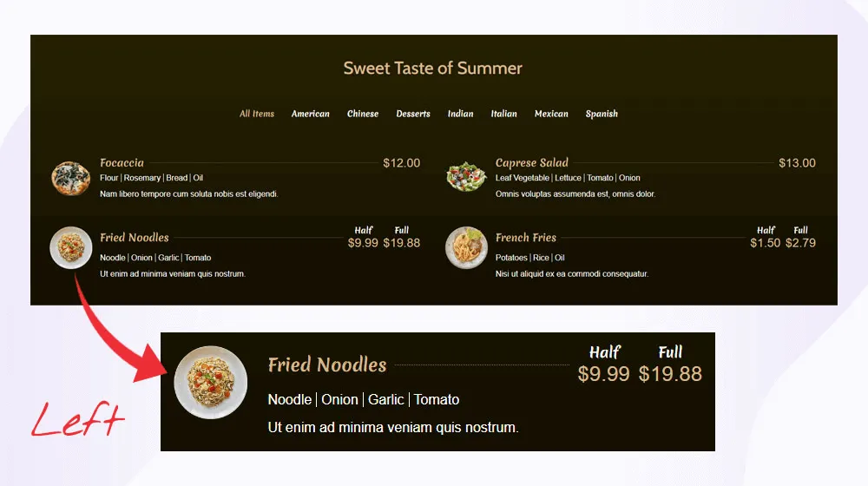The image size is (868, 486).
Task: Open the small Fried Noodles thumbnail
Action: pos(71,248)
